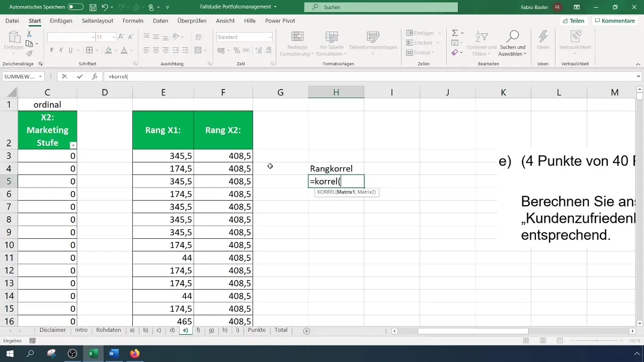Toggle center horizontal alignment
The width and height of the screenshot is (644, 362).
point(156,50)
